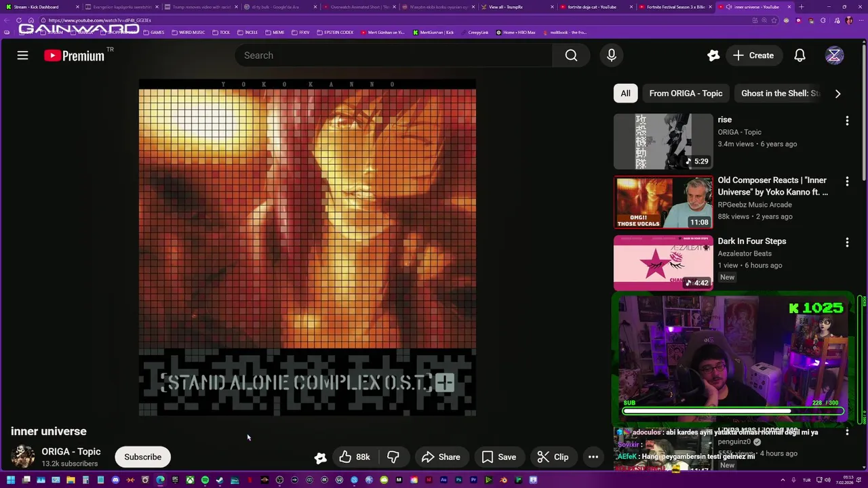
Task: Open options menu for 'Dark In Four Steps'
Action: (846, 242)
